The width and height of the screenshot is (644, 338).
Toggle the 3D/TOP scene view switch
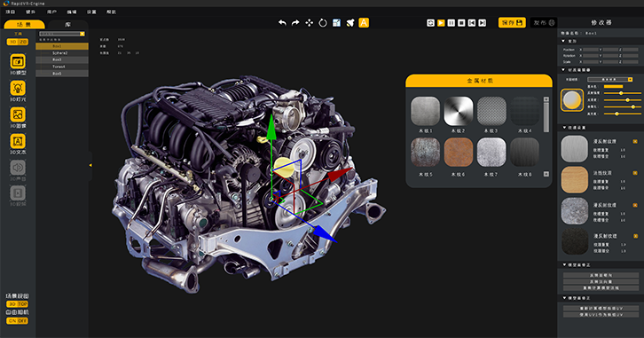17,304
